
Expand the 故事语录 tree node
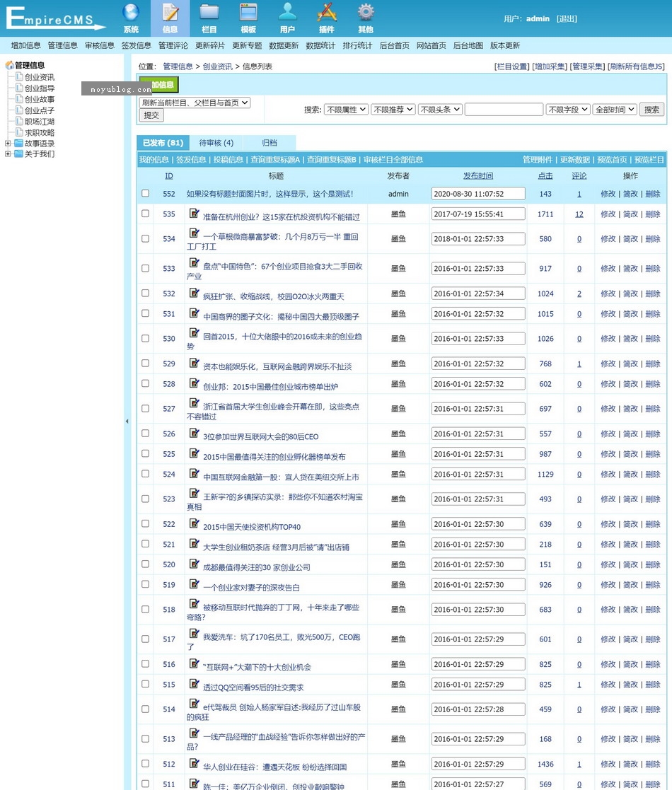[x=8, y=144]
